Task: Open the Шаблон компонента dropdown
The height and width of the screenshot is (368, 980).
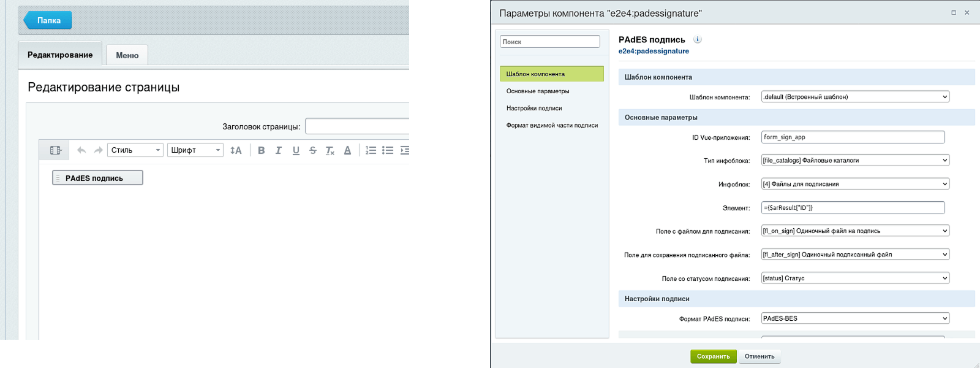Action: [856, 97]
